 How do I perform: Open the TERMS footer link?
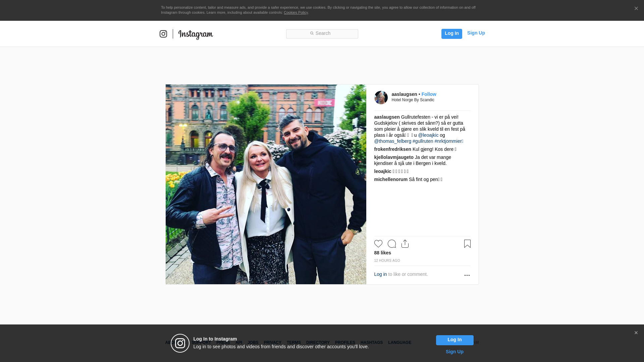(x=293, y=343)
